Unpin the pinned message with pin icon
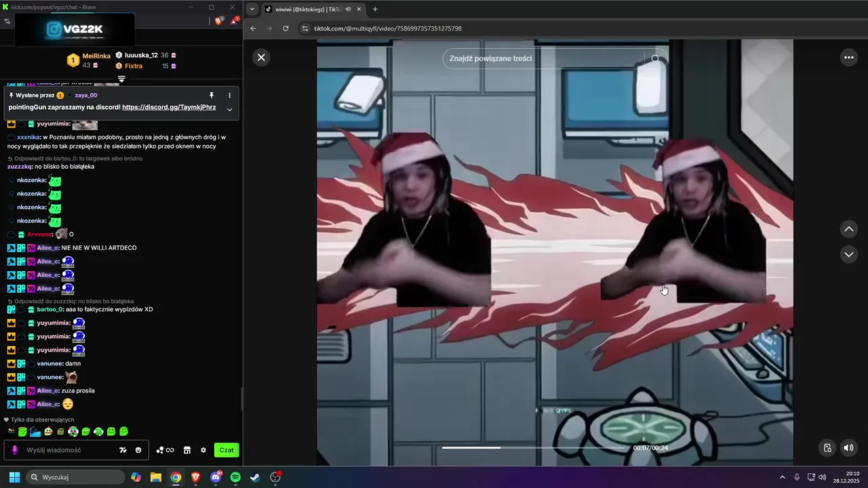868x488 pixels. pos(212,96)
